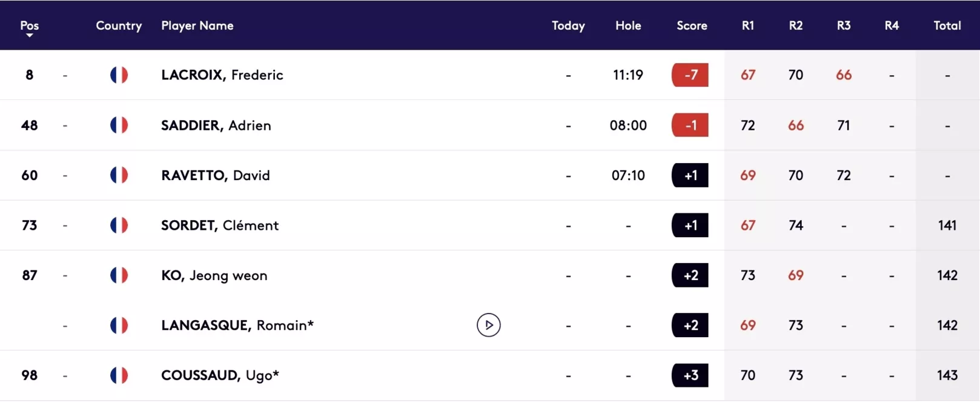Click the French flag beside Sordet
The height and width of the screenshot is (402, 980).
(x=119, y=225)
